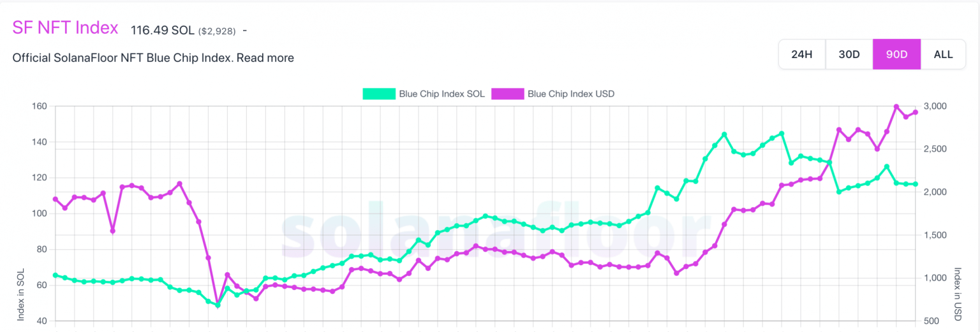Show the ALL time range
This screenshot has width=980, height=332.
click(943, 54)
